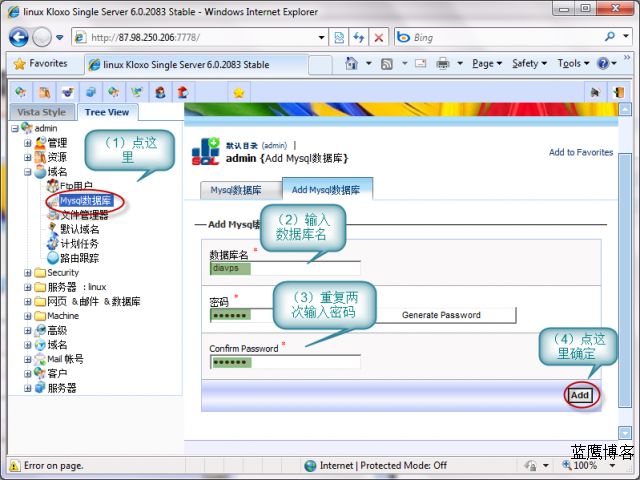Click the content scrollbar up arrow

[x=625, y=110]
